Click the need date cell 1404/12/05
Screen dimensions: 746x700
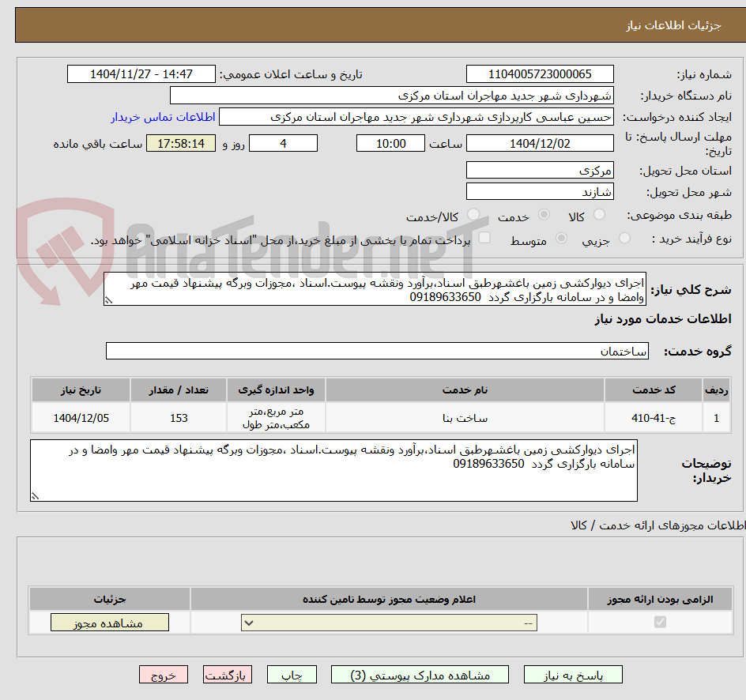81,418
